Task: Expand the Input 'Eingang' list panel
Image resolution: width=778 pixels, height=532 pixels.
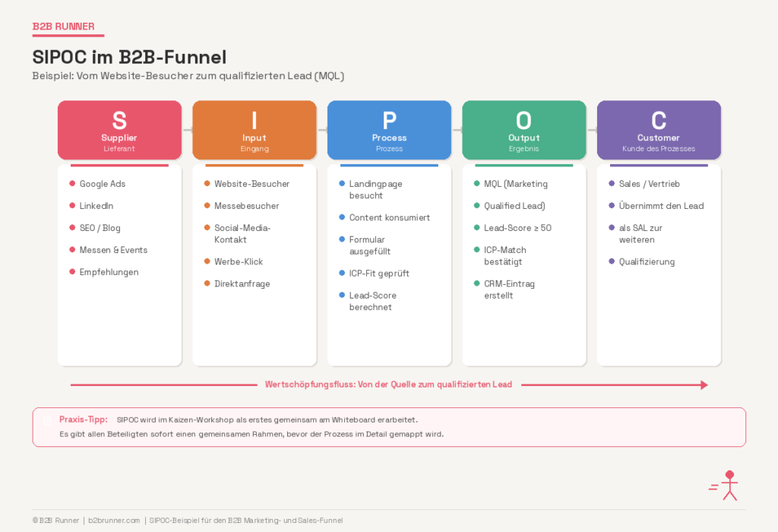Action: 254,266
